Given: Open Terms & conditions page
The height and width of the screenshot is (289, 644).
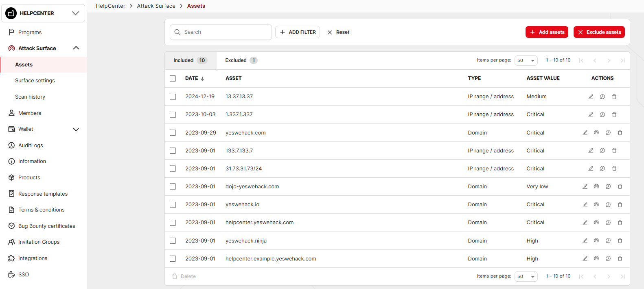Looking at the screenshot, I should pos(41,210).
